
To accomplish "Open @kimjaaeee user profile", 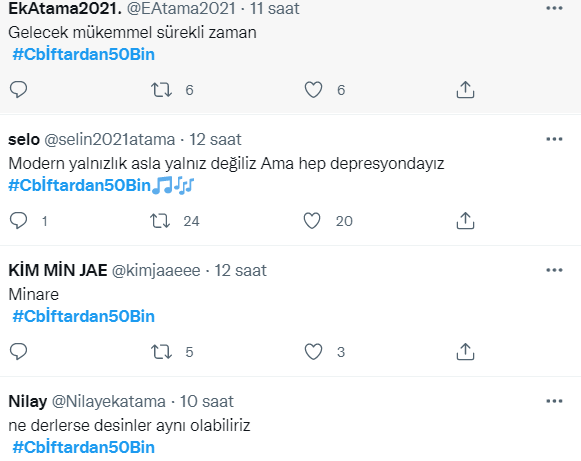I will pos(156,271).
